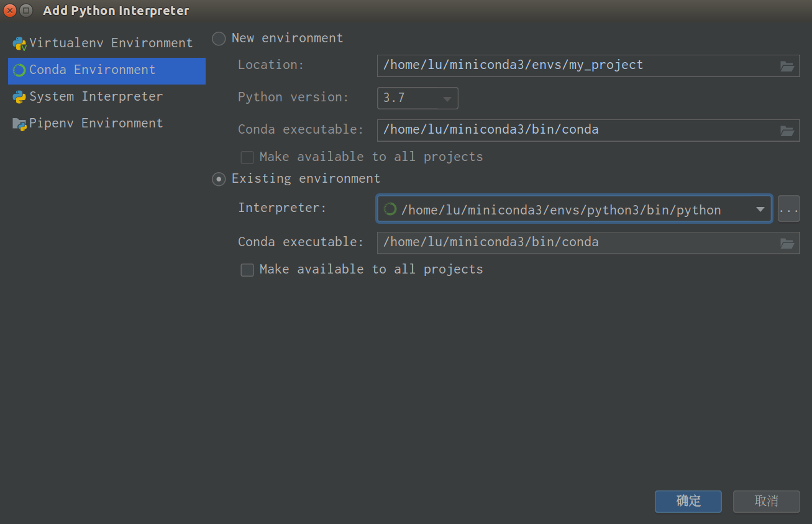This screenshot has width=812, height=524.
Task: Click the Conda ring icon in sidebar
Action: pos(19,70)
